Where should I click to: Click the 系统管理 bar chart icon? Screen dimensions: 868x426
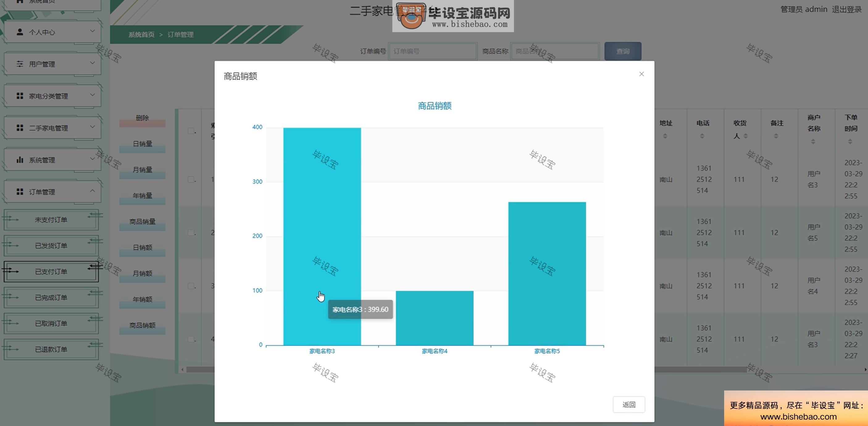coord(20,159)
